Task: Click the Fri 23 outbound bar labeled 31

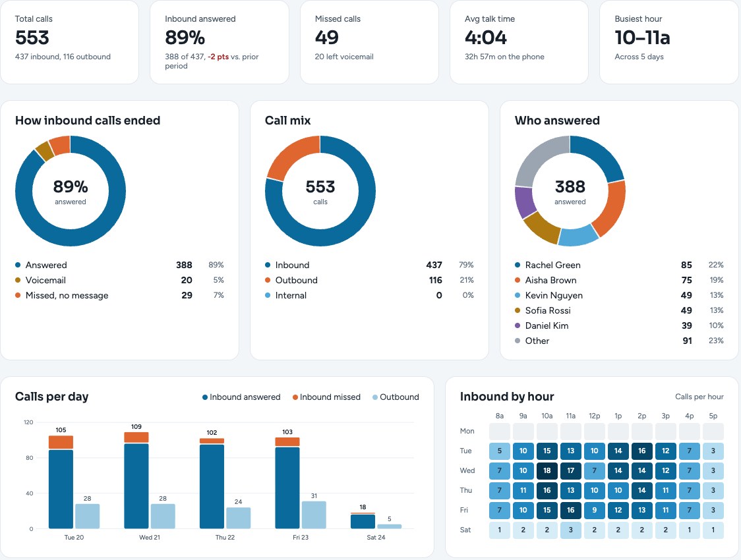Action: (314, 515)
